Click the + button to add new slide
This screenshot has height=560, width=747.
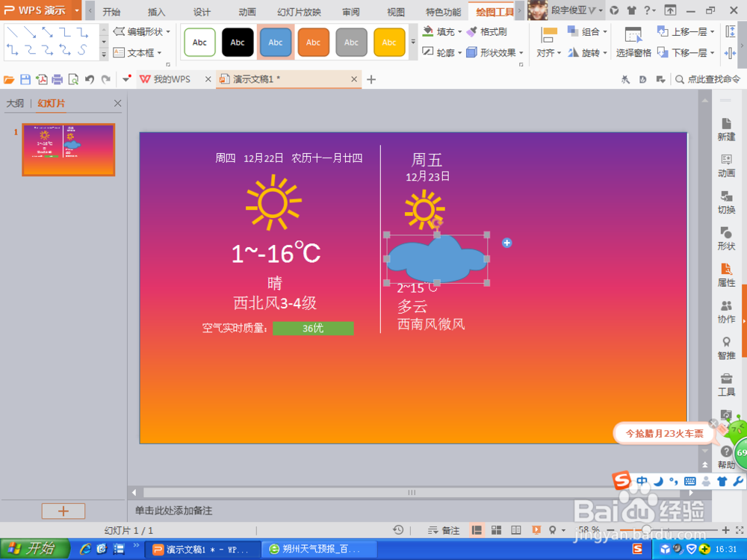63,511
